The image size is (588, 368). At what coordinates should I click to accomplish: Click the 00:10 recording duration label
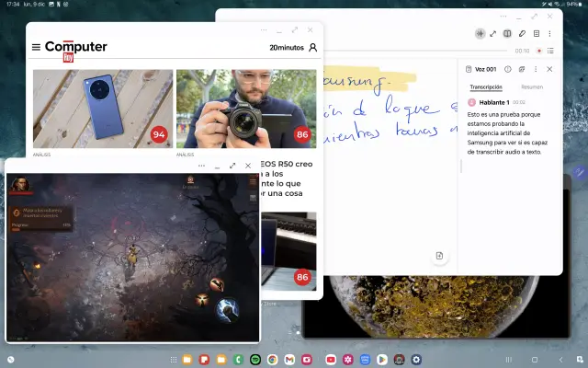(x=522, y=51)
